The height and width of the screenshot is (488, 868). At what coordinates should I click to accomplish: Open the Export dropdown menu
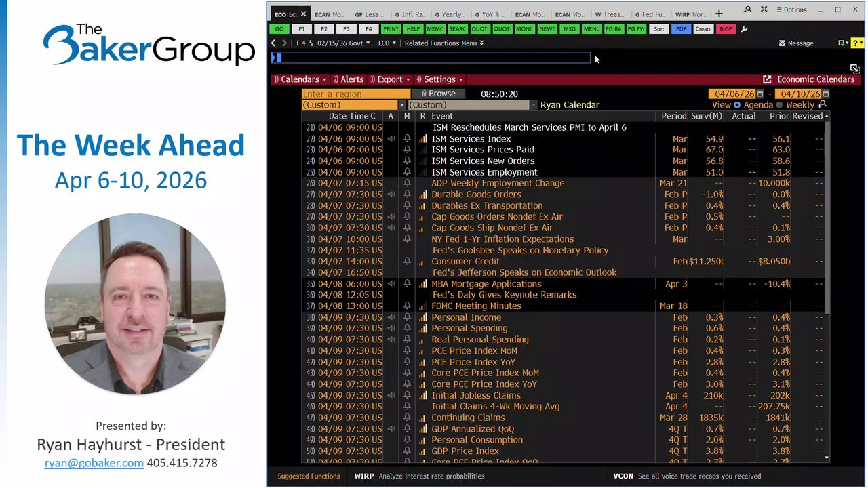point(390,79)
